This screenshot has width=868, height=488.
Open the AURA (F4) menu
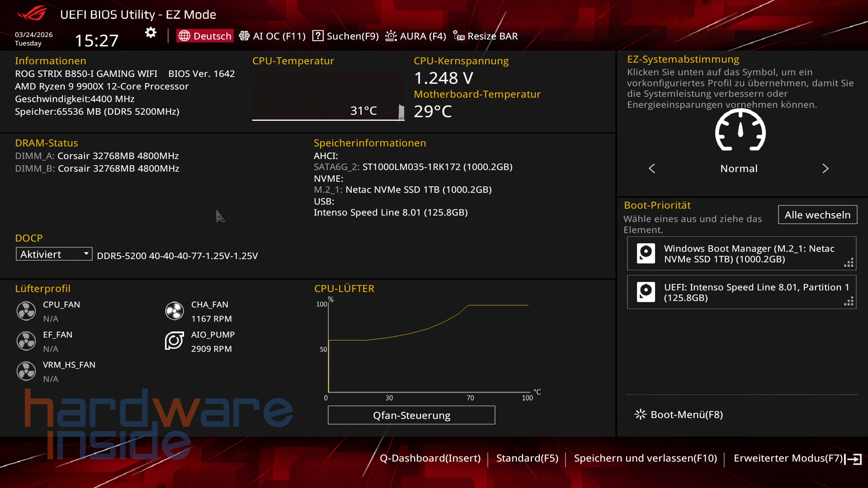click(x=415, y=36)
